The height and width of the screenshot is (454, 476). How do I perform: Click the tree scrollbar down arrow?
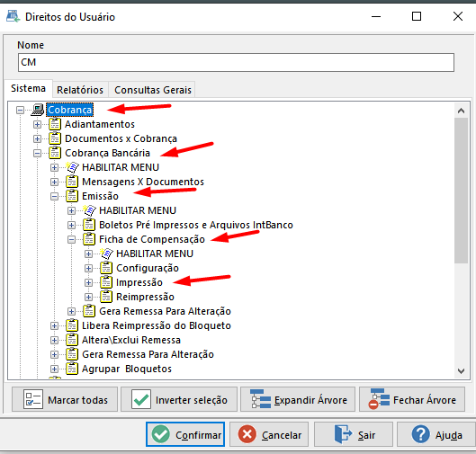[461, 371]
